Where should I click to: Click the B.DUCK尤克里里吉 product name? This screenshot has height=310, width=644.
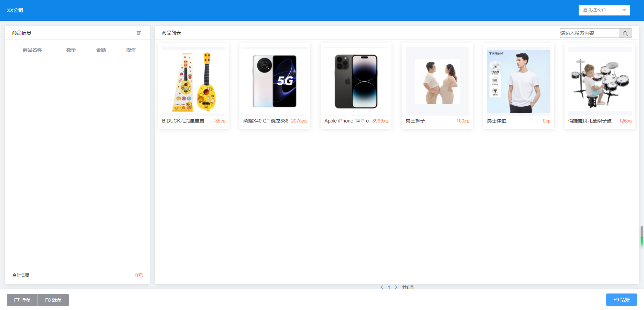(183, 121)
